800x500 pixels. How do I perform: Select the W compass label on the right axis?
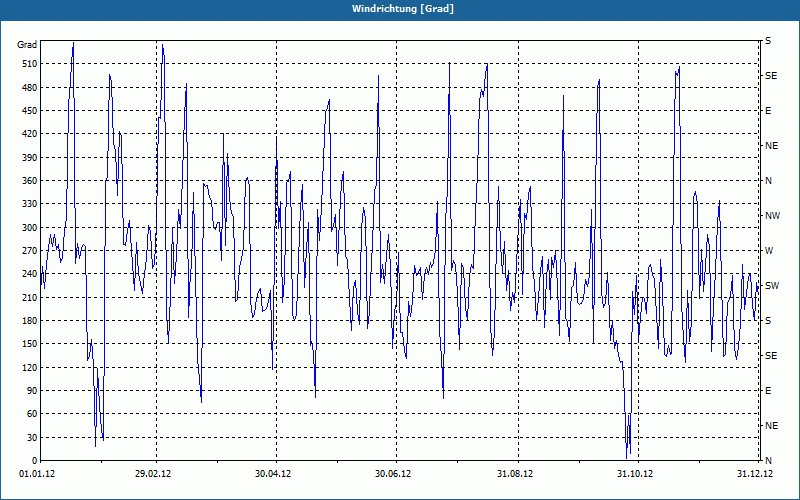click(x=769, y=251)
